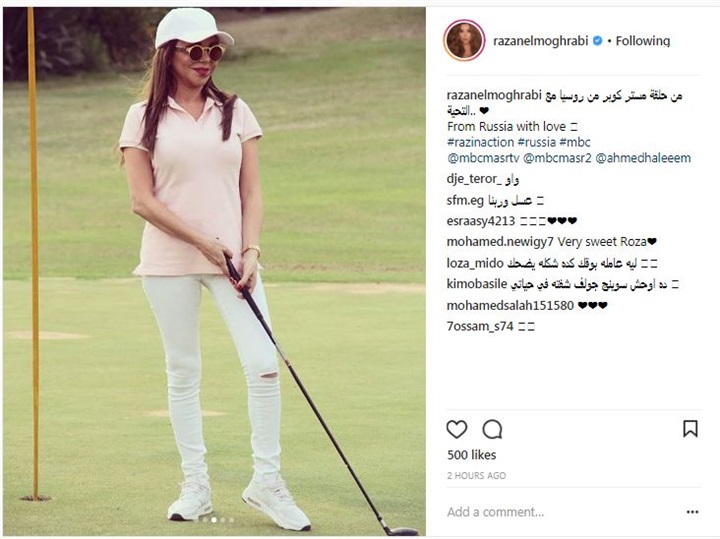The width and height of the screenshot is (720, 539).
Task: Open the #mbc hashtag
Action: click(575, 142)
